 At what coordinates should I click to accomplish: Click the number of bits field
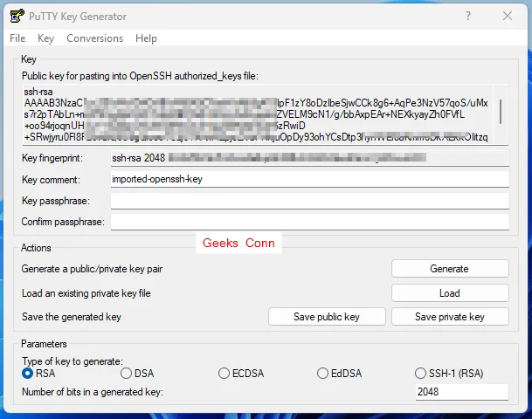pos(462,392)
